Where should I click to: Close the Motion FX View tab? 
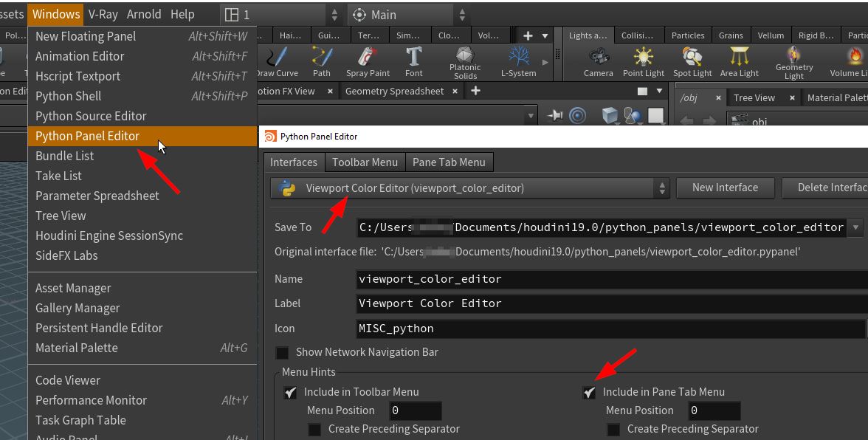[330, 92]
